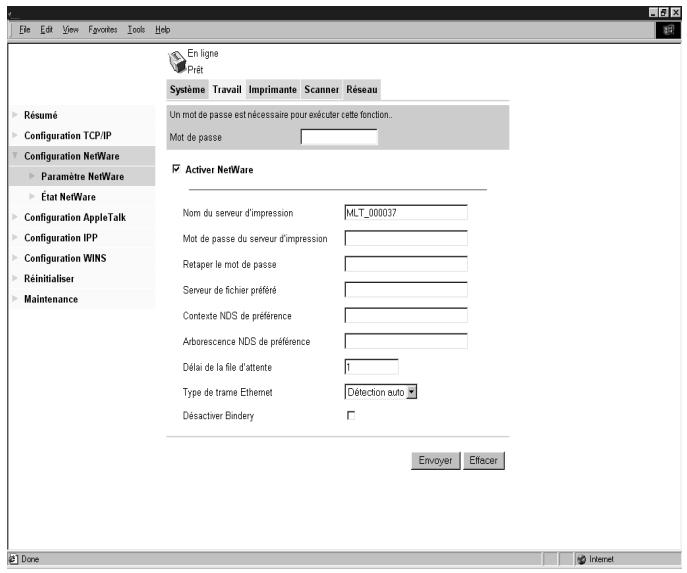
Task: Expand the Réinitialiser arrow
Action: [x=15, y=278]
